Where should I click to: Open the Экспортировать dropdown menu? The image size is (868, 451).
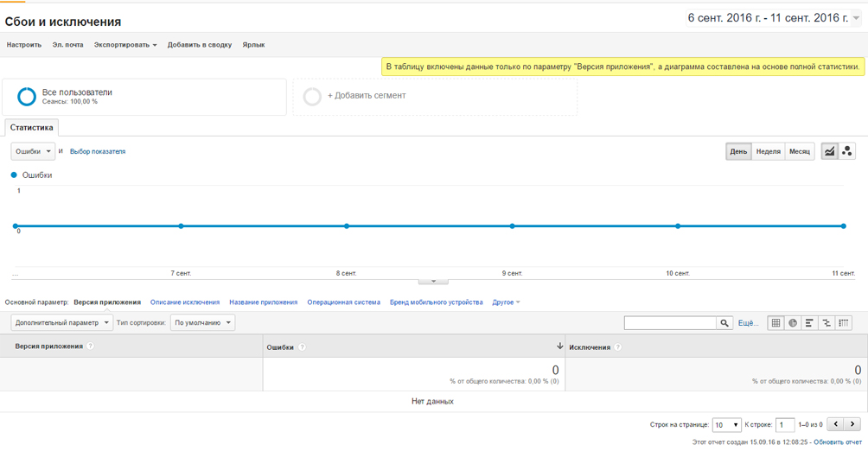tap(125, 45)
